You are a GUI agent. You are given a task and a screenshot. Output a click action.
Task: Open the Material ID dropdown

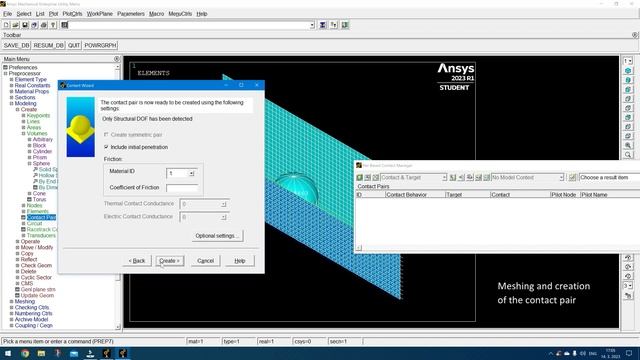(191, 173)
